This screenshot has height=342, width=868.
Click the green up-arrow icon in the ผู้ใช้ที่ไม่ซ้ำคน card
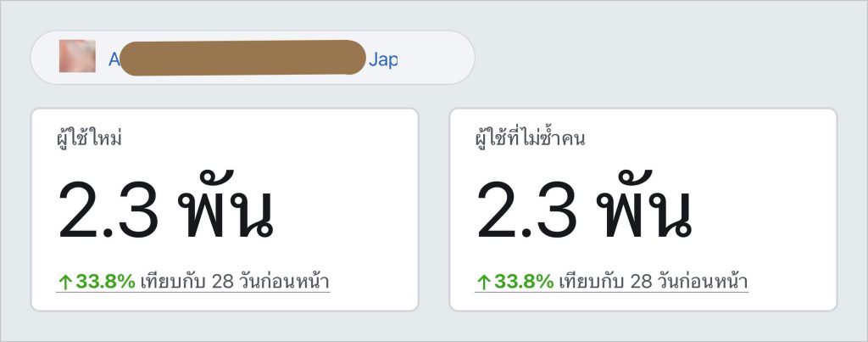click(x=483, y=282)
